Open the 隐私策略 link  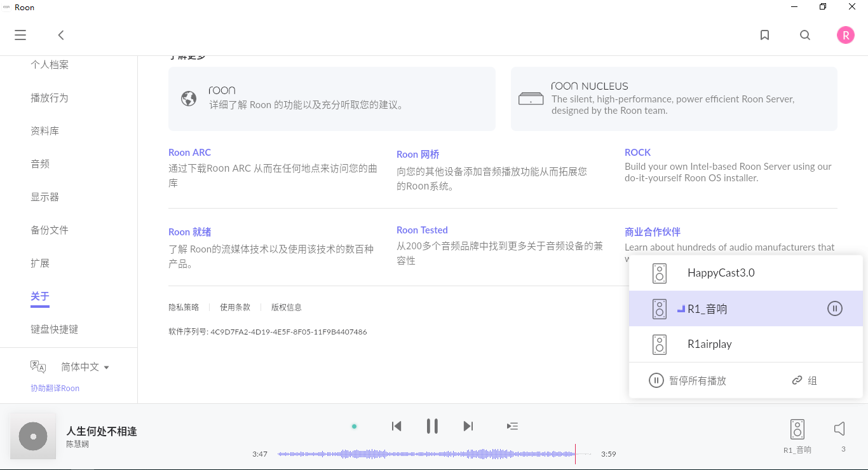[184, 307]
